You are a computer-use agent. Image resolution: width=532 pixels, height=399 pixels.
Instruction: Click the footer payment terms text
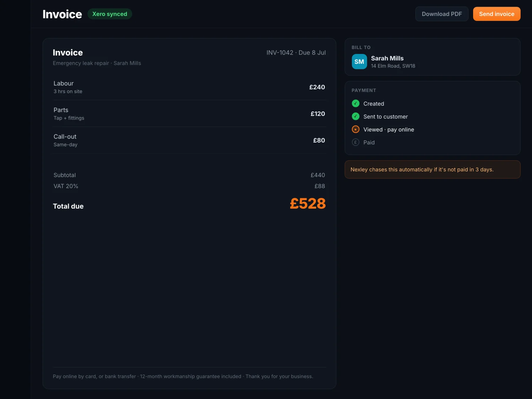pos(183,376)
